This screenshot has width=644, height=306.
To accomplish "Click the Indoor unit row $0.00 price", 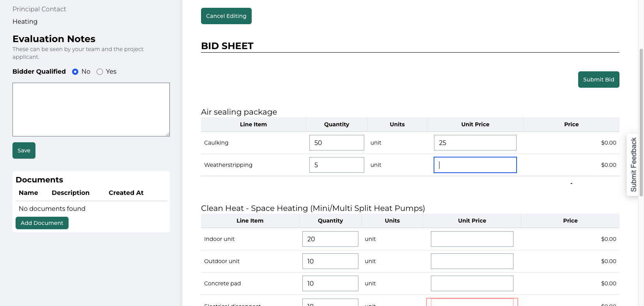I will tap(609, 239).
